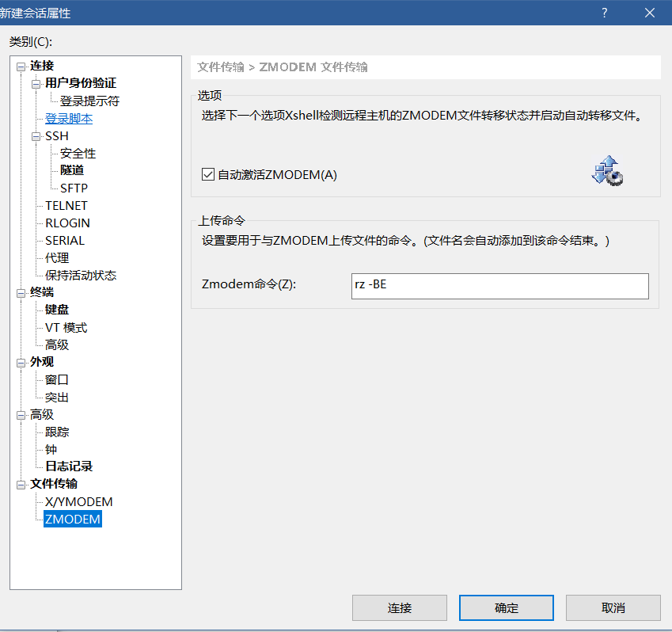
Task: Select 突出 under 外观
Action: (56, 397)
